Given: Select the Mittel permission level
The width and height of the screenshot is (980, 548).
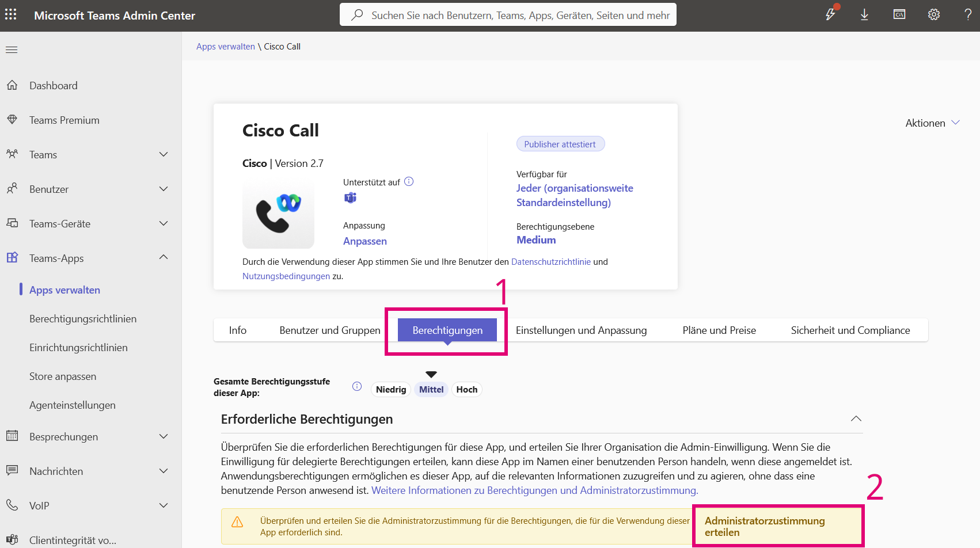Looking at the screenshot, I should tap(431, 389).
